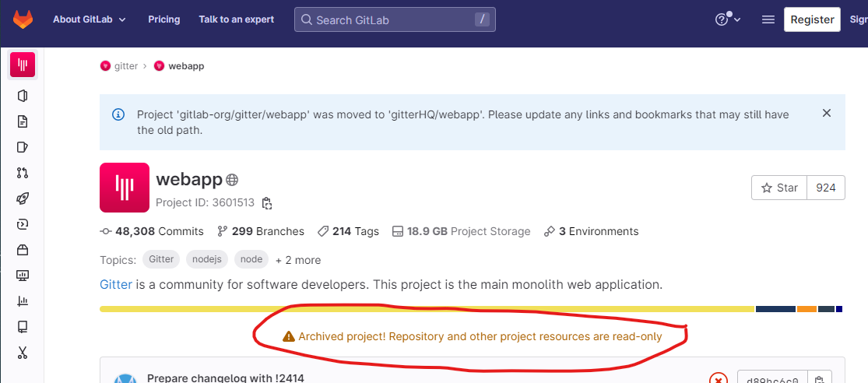Open 18.9 GB Project Storage
The height and width of the screenshot is (383, 868).
tap(461, 231)
